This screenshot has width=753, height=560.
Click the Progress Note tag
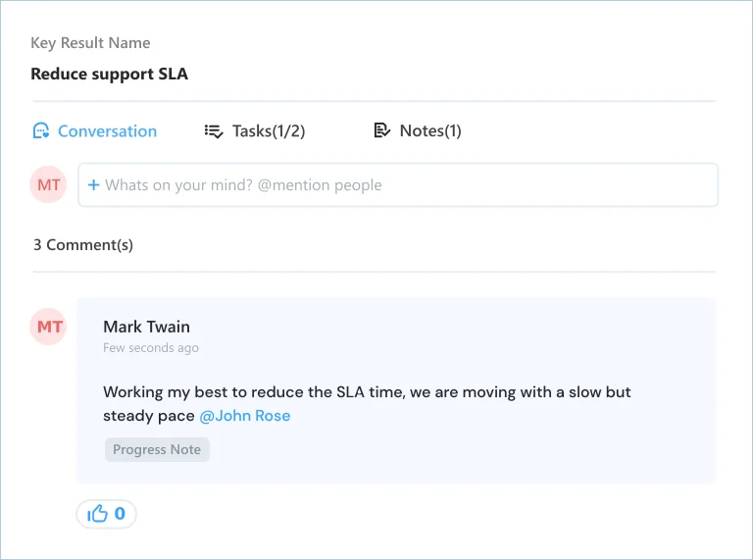tap(157, 449)
